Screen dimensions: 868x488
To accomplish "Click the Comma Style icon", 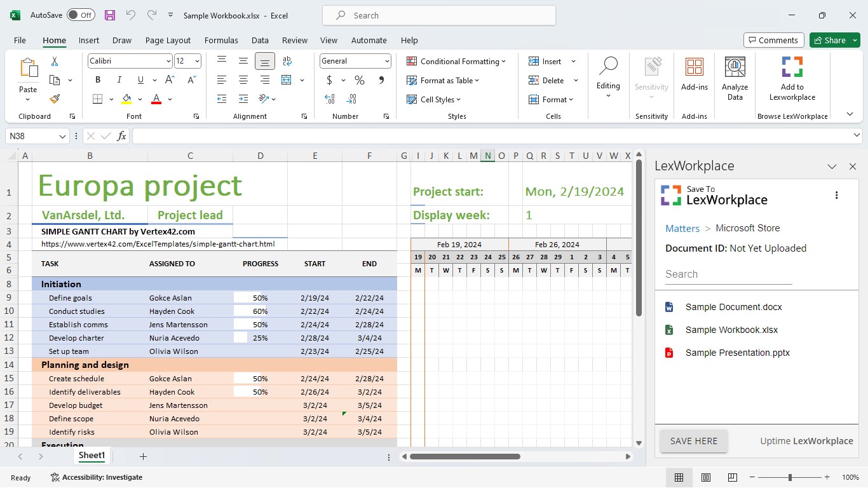I will [x=381, y=80].
